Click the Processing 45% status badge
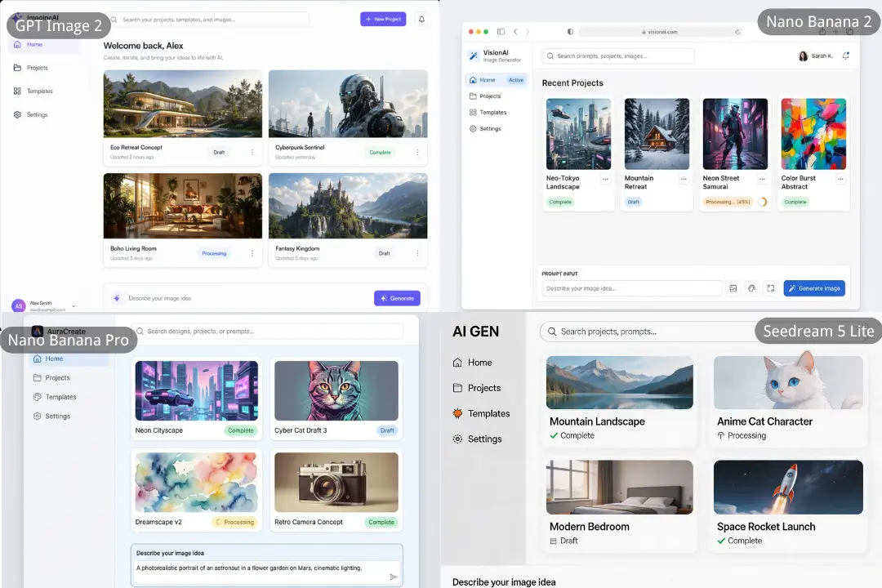This screenshot has width=882, height=588. pyautogui.click(x=728, y=202)
